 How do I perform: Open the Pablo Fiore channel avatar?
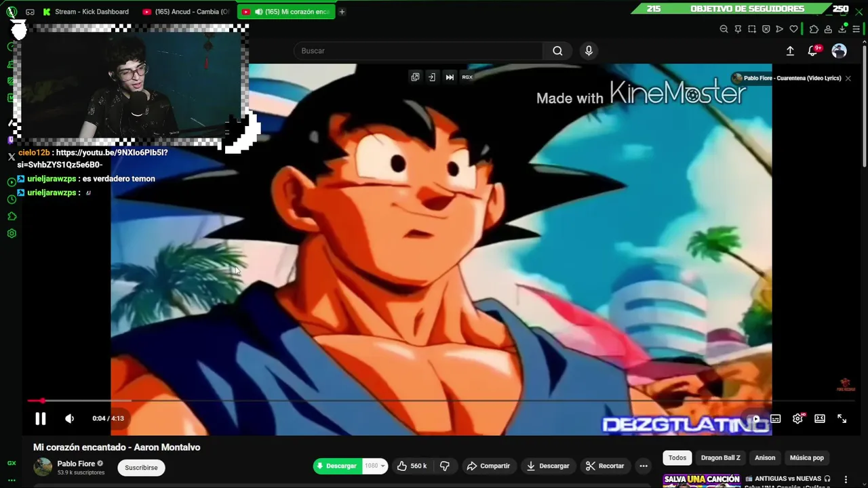coord(43,467)
